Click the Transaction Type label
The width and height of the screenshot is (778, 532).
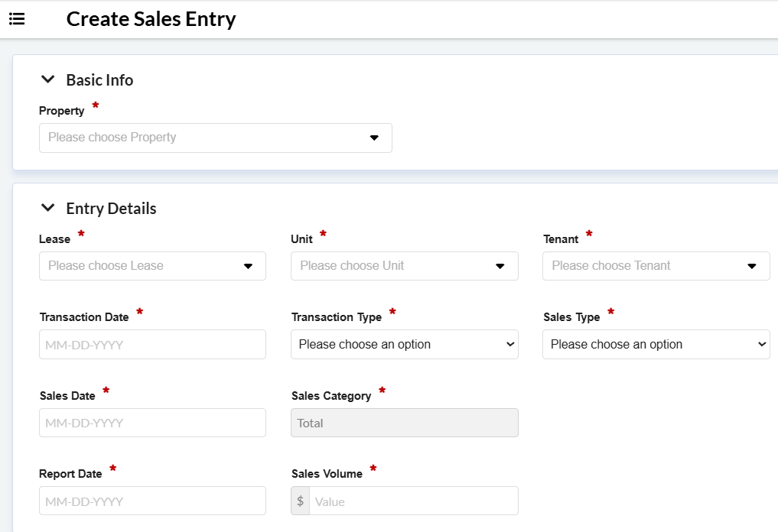coord(337,317)
